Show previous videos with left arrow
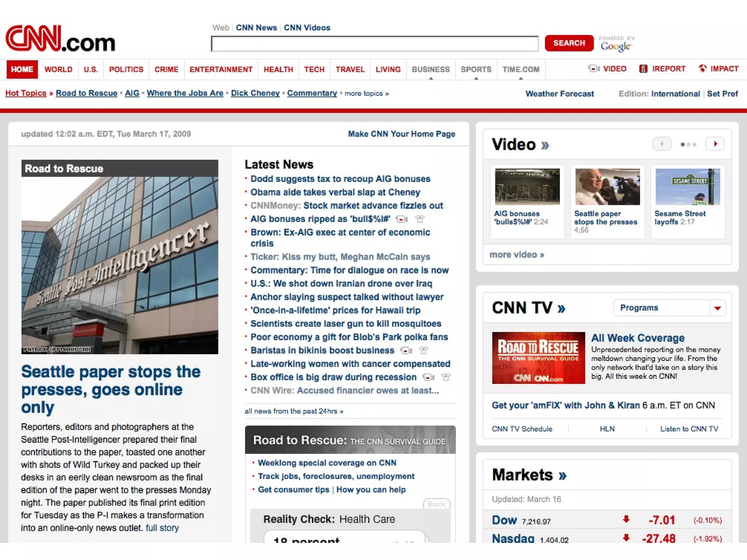This screenshot has height=560, width=747. click(x=662, y=144)
